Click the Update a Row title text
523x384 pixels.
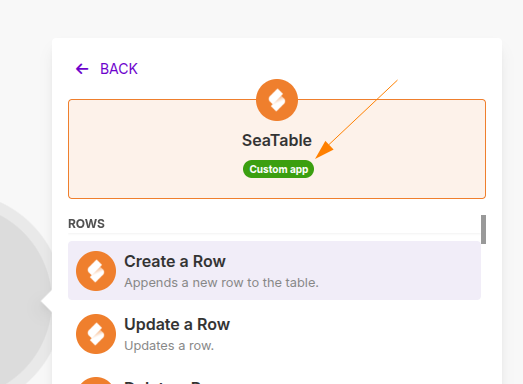pos(177,324)
